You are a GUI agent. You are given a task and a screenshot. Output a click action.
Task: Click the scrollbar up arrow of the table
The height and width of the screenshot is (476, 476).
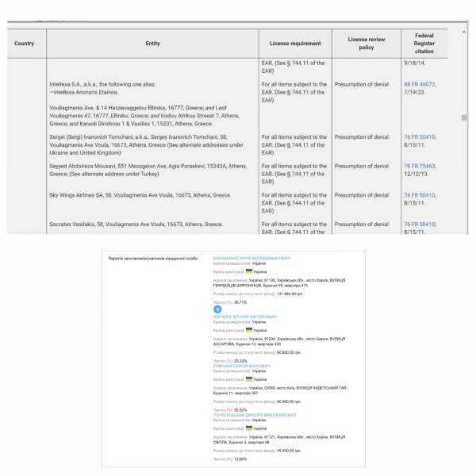(x=464, y=32)
